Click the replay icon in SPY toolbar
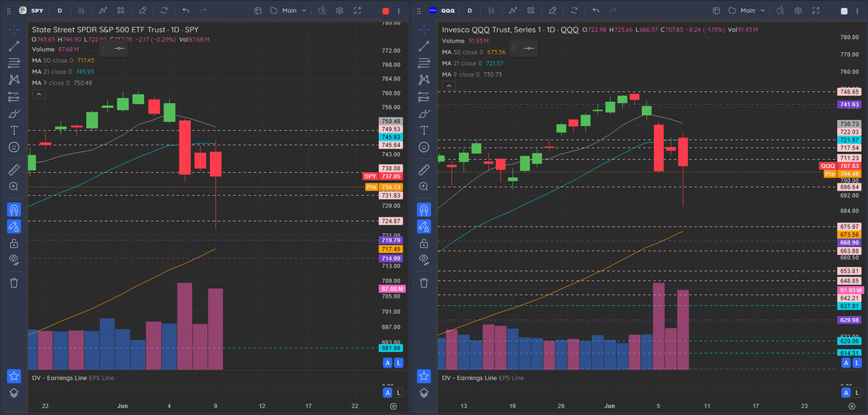 coord(164,11)
